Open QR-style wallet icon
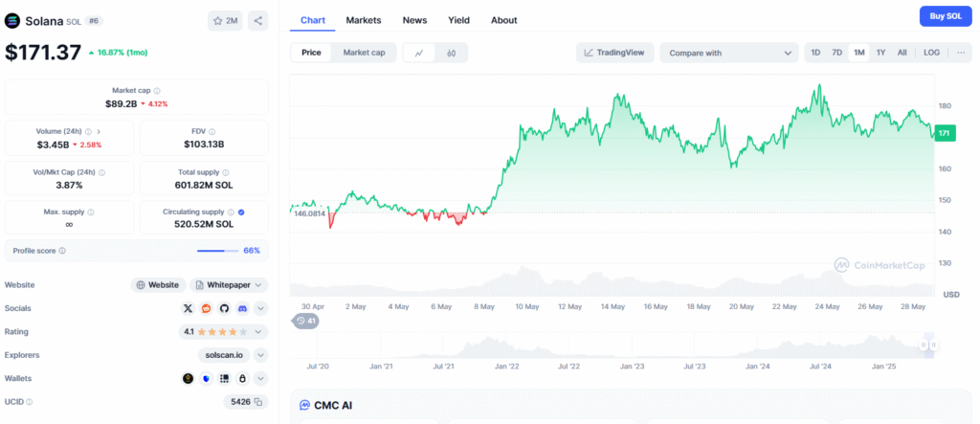 point(224,378)
